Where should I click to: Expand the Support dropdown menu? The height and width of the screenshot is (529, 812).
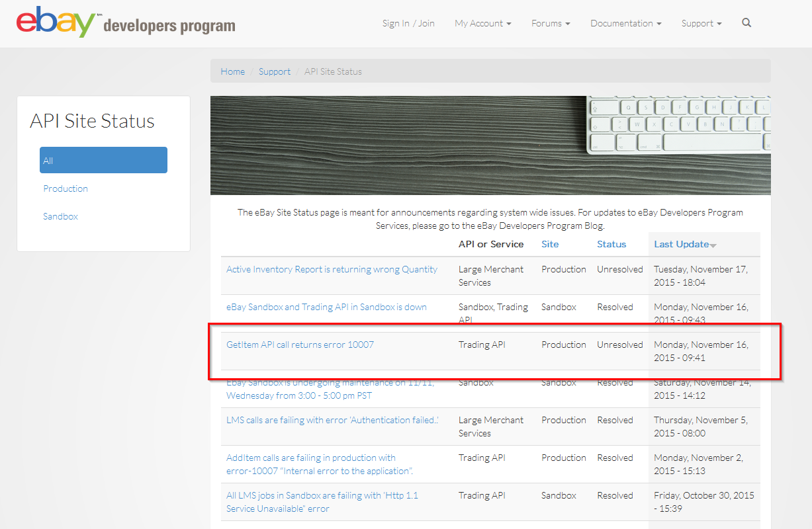point(701,23)
